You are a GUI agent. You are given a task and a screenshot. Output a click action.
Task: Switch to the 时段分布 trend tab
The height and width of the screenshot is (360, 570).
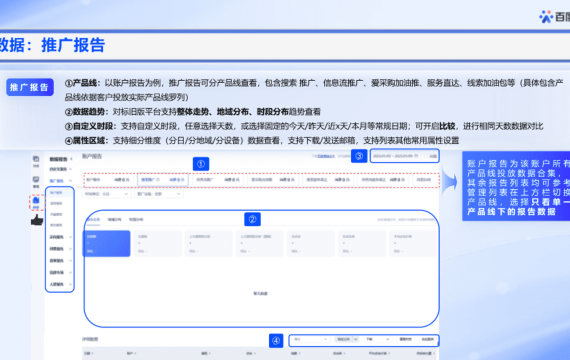click(136, 220)
